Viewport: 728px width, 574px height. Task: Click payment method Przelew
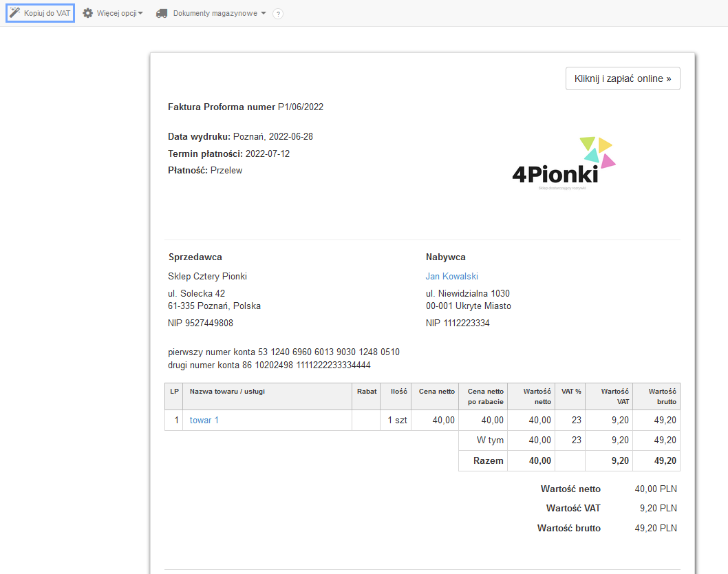coord(226,171)
